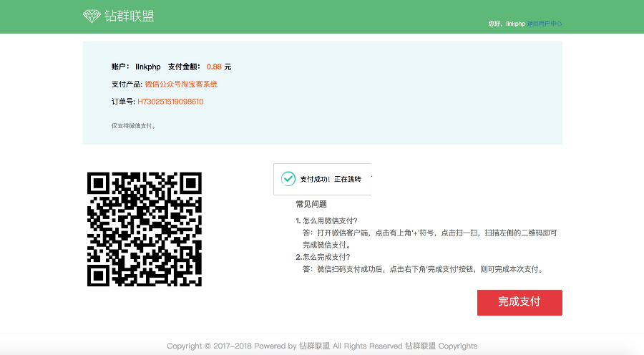The image size is (644, 355).
Task: Click the green checkmark success icon
Action: click(288, 179)
